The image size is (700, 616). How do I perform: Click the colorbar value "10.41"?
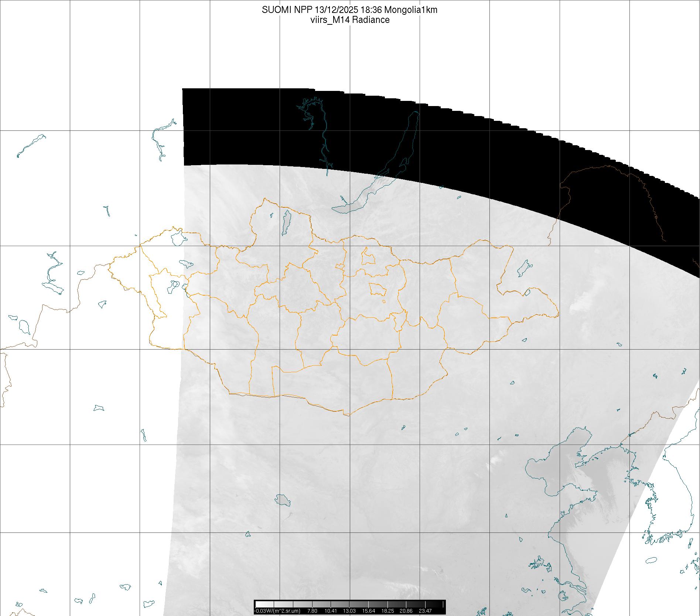coord(331,611)
